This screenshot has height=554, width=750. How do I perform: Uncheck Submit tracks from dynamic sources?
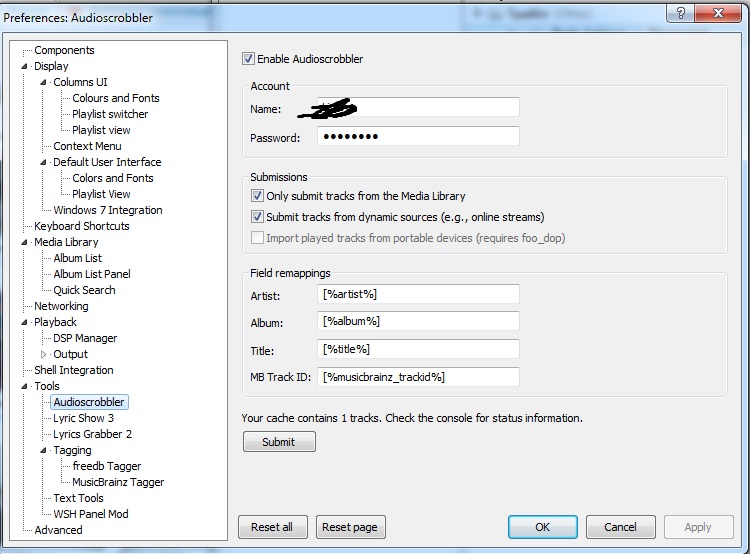click(x=258, y=217)
